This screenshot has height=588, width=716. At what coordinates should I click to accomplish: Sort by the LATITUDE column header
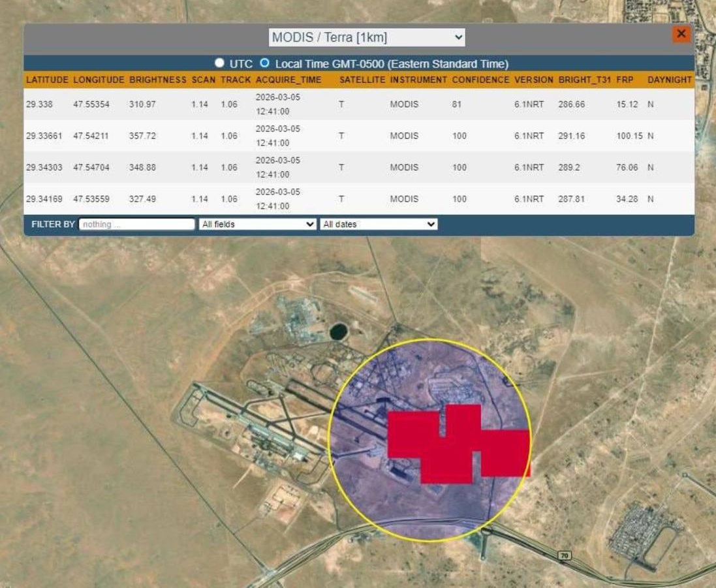(x=47, y=80)
